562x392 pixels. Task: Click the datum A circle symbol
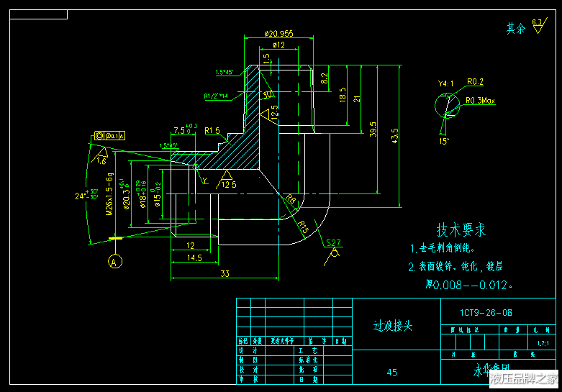(x=114, y=263)
